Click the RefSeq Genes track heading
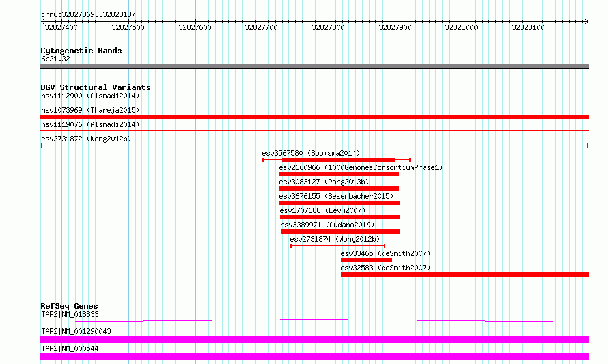This screenshot has height=364, width=608. pyautogui.click(x=69, y=306)
